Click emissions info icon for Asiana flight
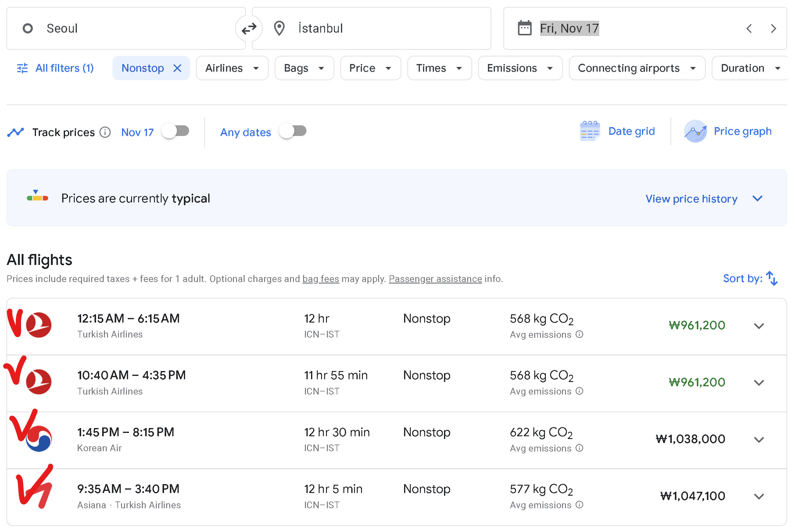This screenshot has height=532, width=795. [579, 505]
